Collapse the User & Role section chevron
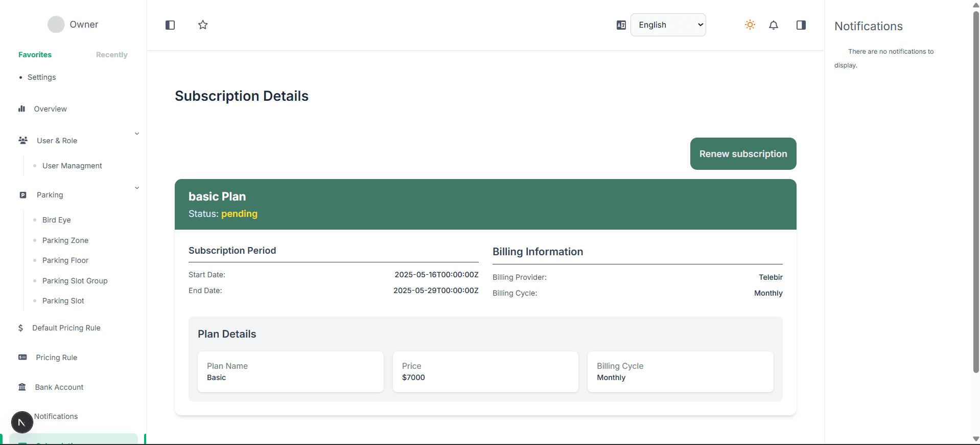This screenshot has height=445, width=980. 137,133
